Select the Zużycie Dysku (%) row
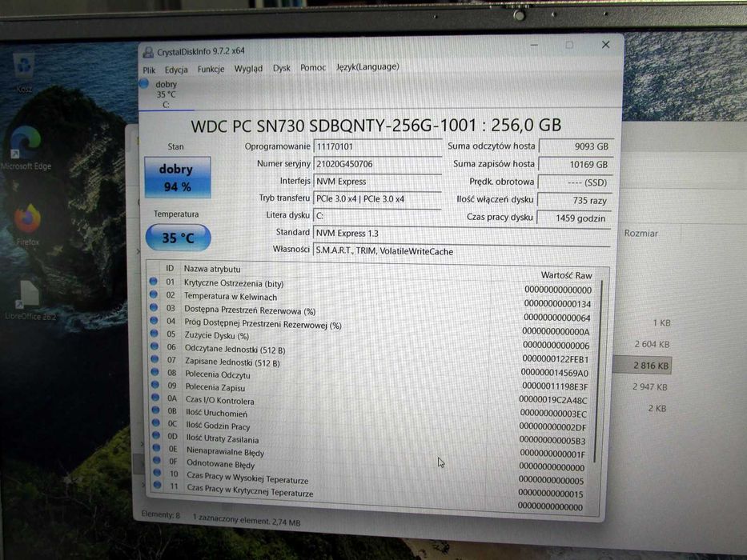747x560 pixels. tap(371, 339)
